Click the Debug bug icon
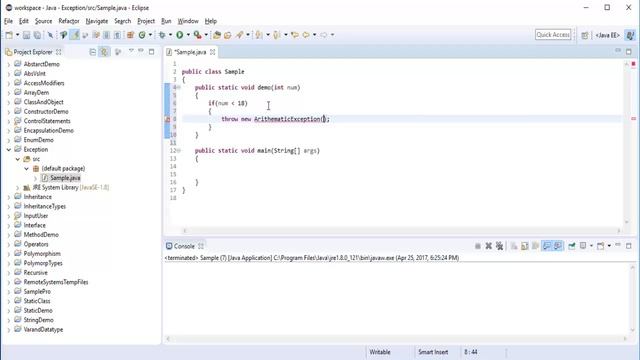Image resolution: width=640 pixels, height=360 pixels. 162,35
